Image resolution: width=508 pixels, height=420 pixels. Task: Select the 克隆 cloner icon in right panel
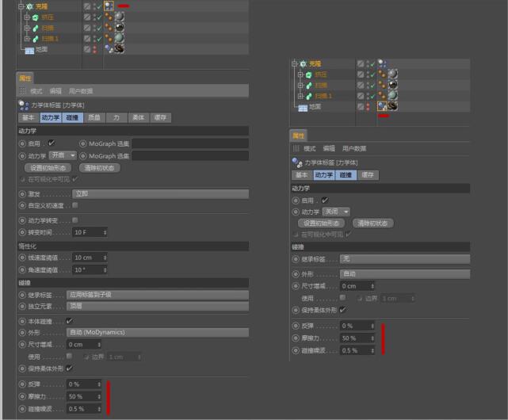[x=304, y=64]
